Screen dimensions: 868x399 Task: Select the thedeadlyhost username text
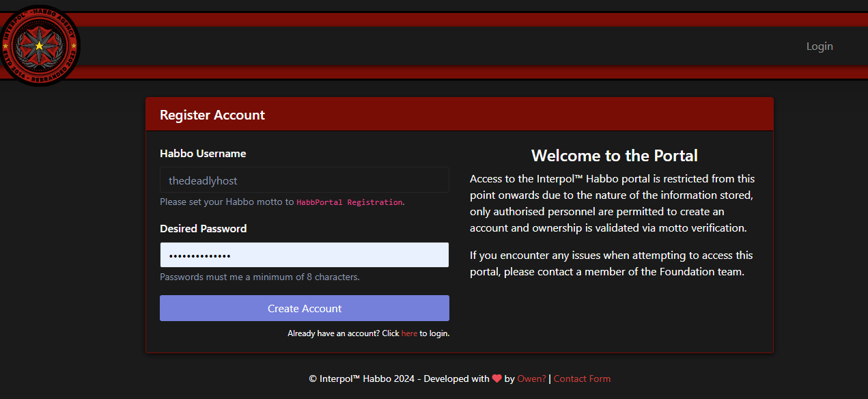[202, 180]
